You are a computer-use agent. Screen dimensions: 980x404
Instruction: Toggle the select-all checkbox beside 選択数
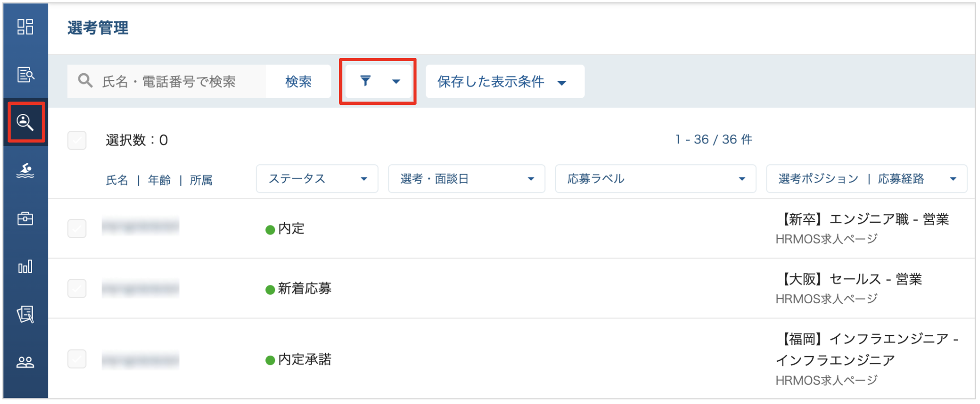77,140
